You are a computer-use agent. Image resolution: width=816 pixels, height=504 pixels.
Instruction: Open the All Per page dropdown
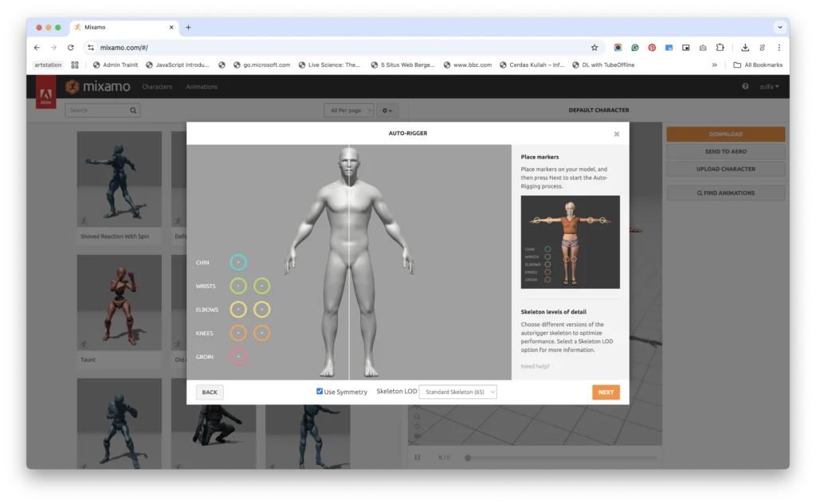click(x=349, y=110)
